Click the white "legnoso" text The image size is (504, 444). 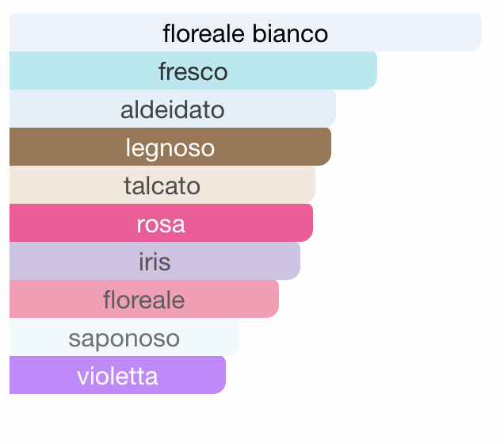(x=170, y=149)
